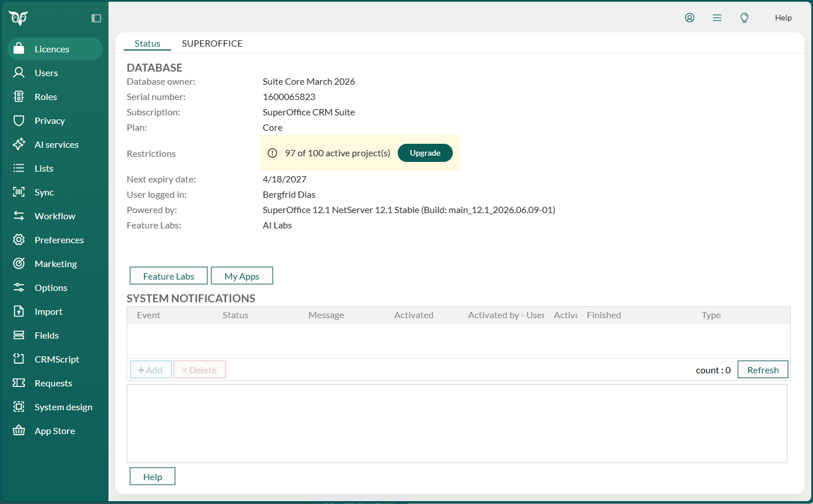Screen dimensions: 813x504
Task: Open the Licences shopping bag icon
Action: tap(19, 49)
